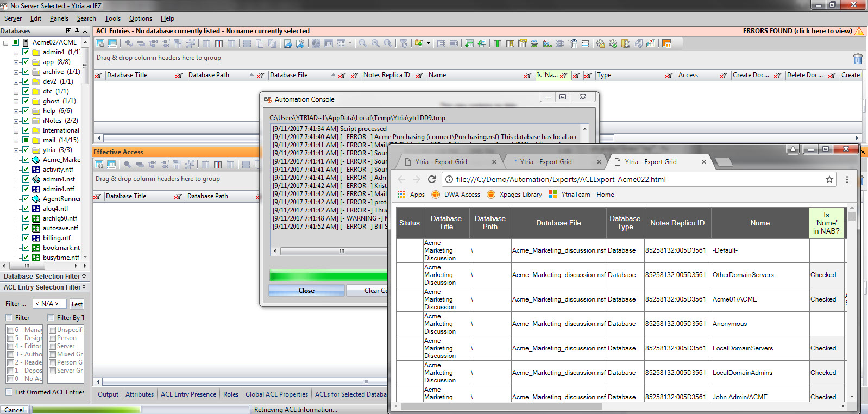Uncheck the activity.ntf database checkbox

point(26,170)
